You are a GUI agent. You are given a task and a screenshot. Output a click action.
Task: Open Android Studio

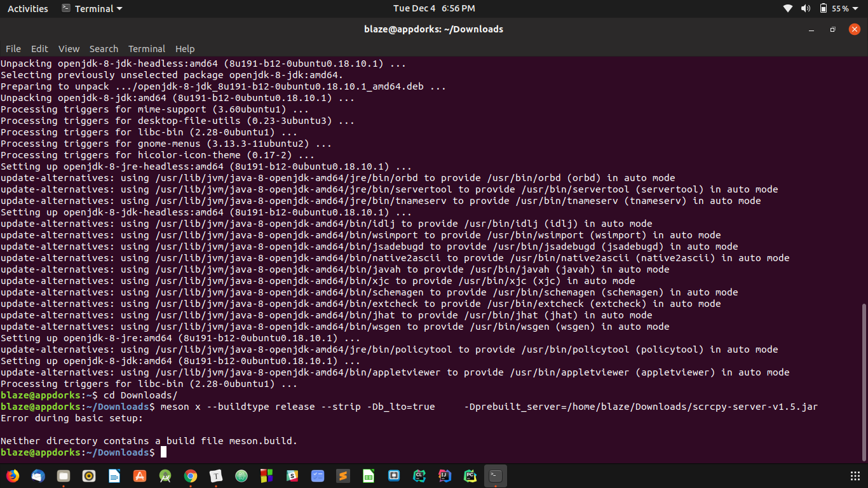165,475
